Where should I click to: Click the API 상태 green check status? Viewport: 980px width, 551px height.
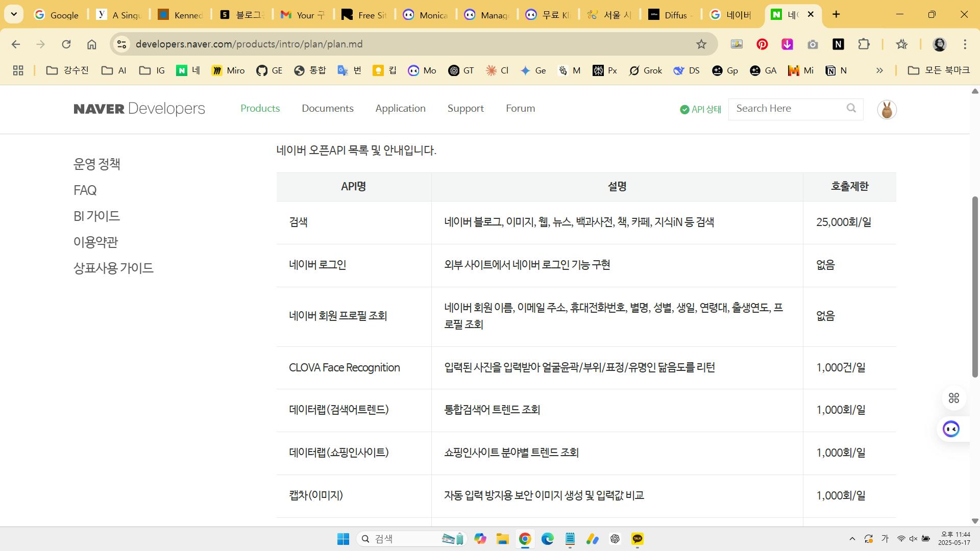700,109
